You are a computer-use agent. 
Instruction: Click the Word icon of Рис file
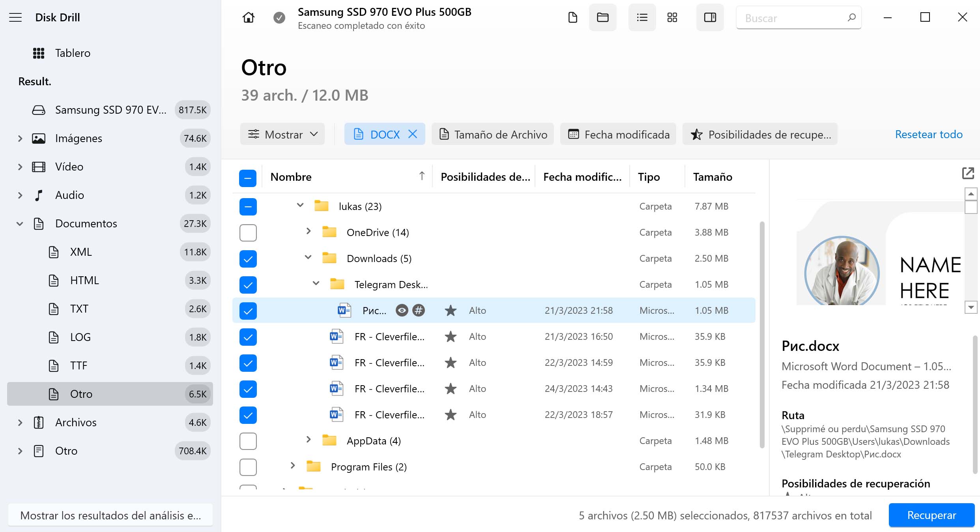point(344,311)
